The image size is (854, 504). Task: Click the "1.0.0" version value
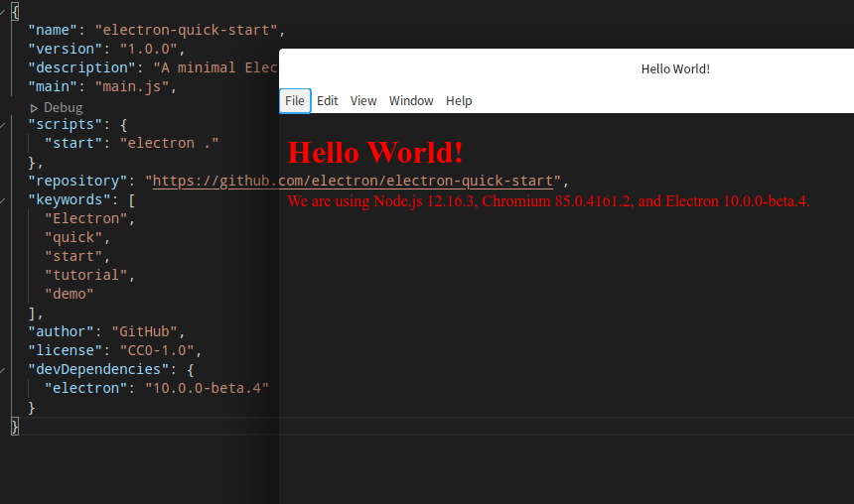(149, 49)
